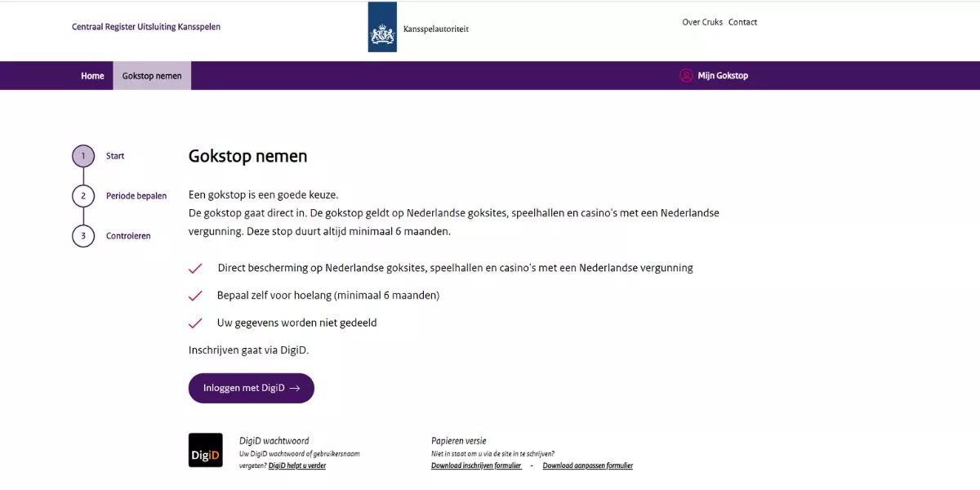Click step 1 Start circle
980x490 pixels.
click(x=83, y=156)
